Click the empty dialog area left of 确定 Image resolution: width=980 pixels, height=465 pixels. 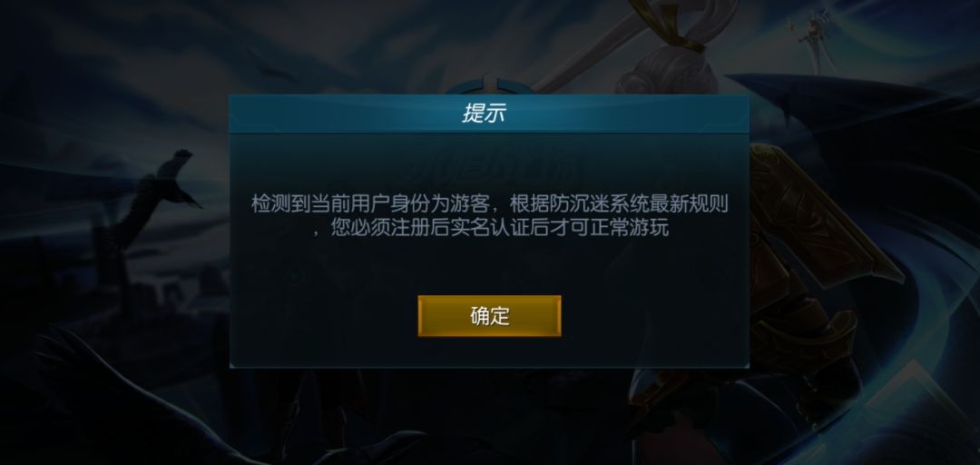point(324,316)
